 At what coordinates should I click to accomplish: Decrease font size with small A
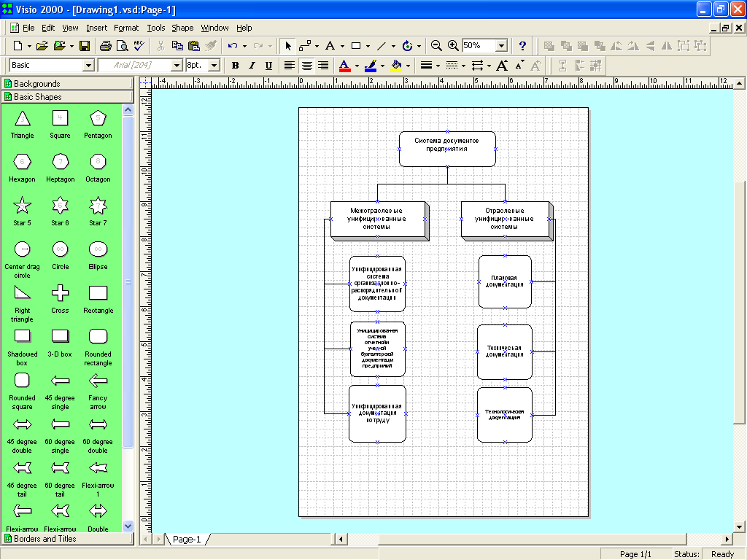point(519,64)
